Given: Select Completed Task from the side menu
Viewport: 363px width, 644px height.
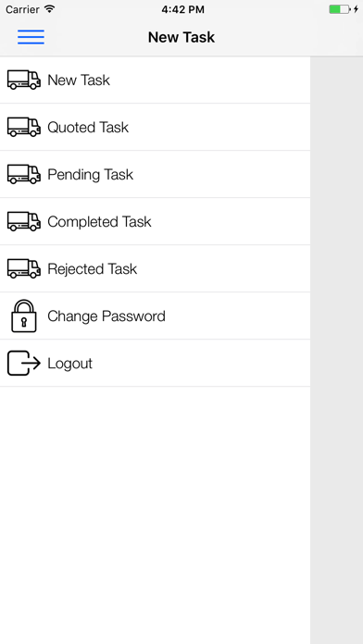Looking at the screenshot, I should tap(155, 221).
